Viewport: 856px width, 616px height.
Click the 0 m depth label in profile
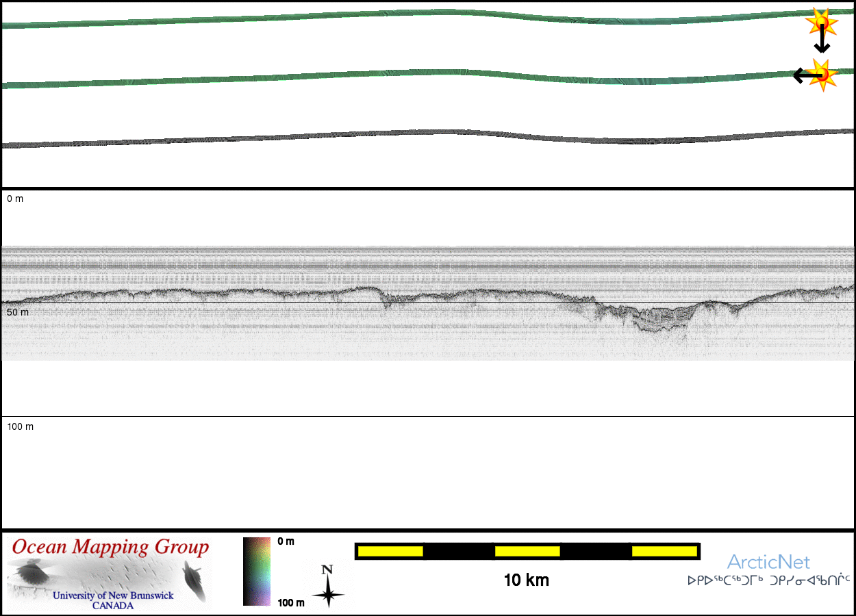click(15, 199)
